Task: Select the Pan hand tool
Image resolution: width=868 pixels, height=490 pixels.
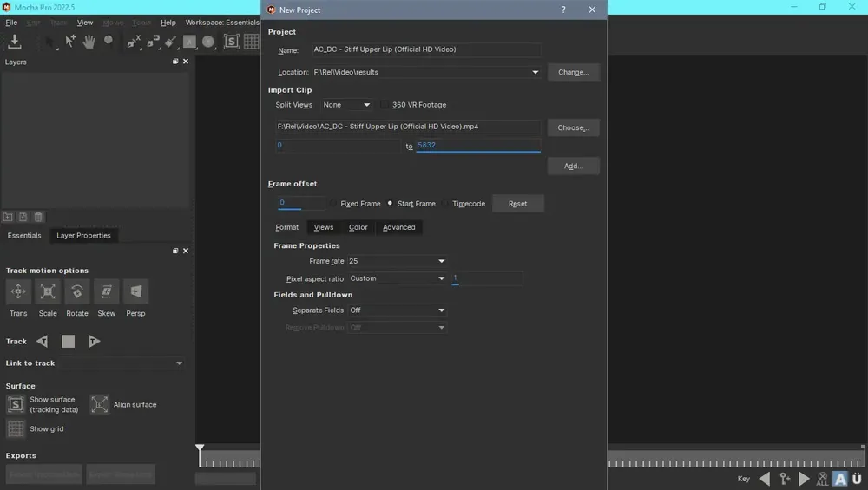Action: point(89,42)
